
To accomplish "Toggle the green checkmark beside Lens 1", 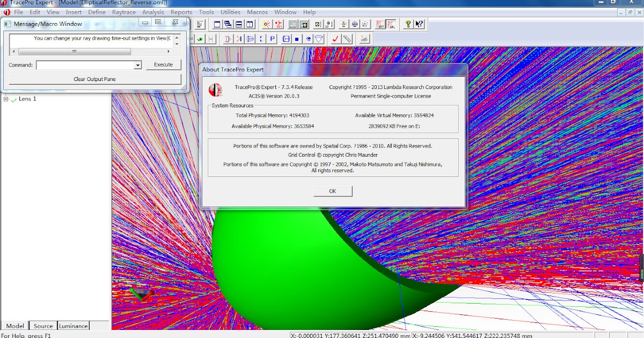I will point(13,99).
